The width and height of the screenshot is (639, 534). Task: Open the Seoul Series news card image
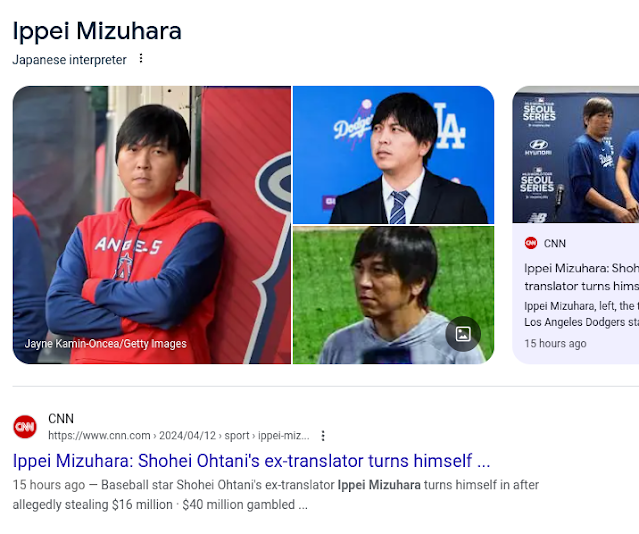[575, 154]
